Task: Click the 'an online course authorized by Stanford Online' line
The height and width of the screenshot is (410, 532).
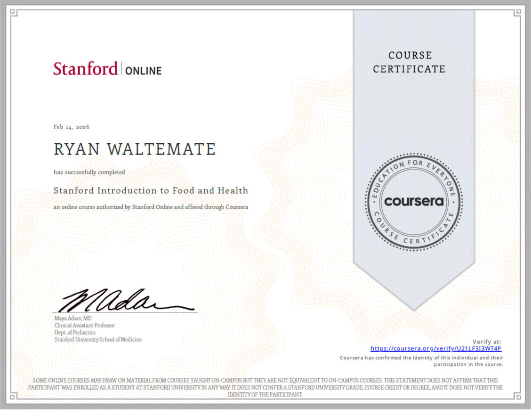Action: (151, 207)
